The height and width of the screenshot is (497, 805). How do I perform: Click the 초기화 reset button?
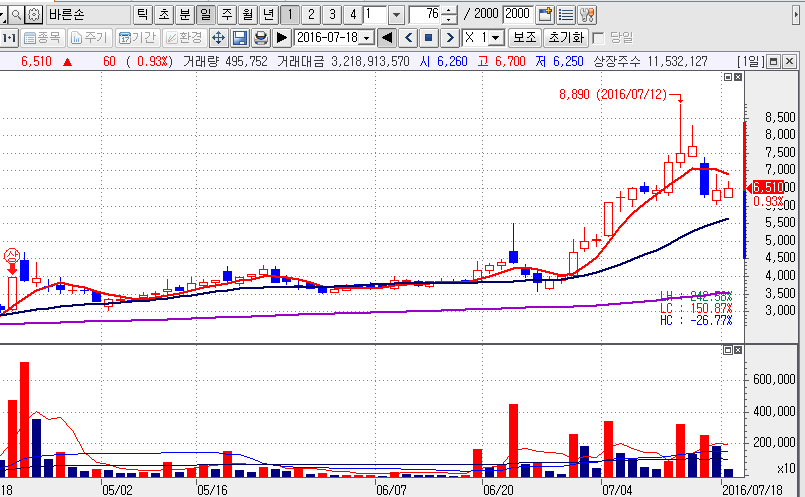pos(566,37)
